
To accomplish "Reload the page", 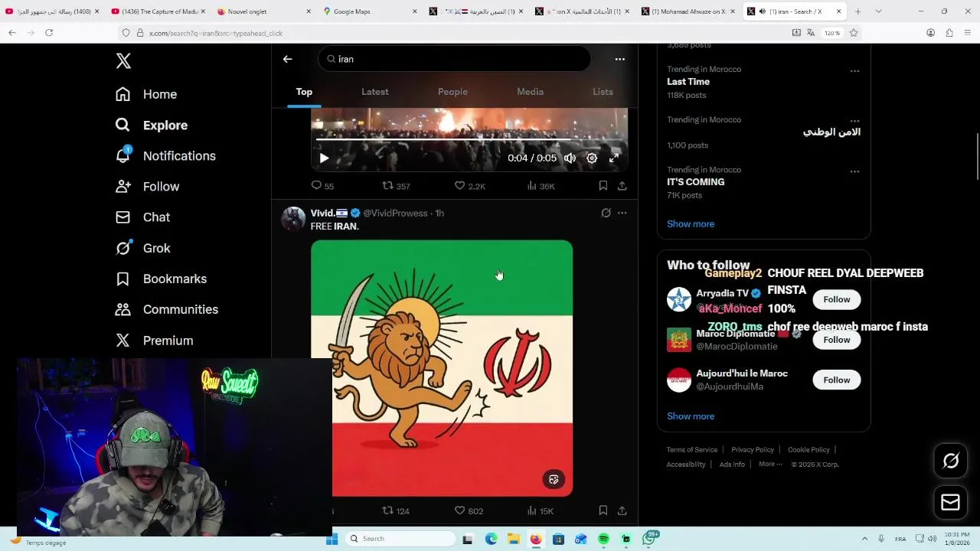I will (x=49, y=33).
